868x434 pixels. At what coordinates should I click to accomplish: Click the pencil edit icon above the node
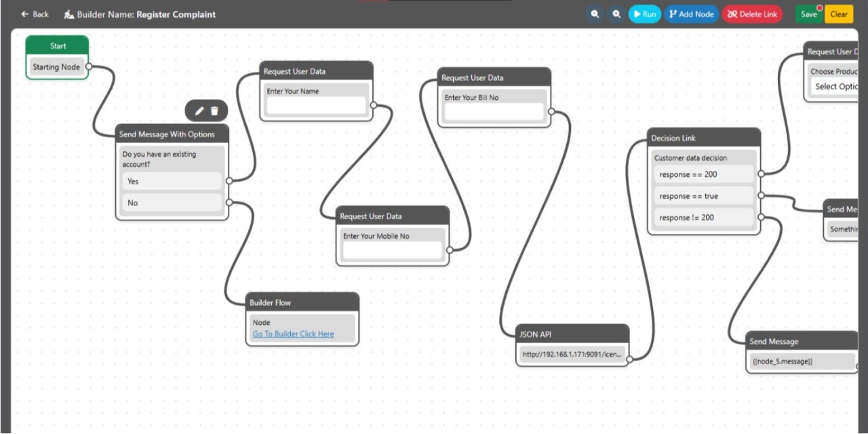point(199,111)
